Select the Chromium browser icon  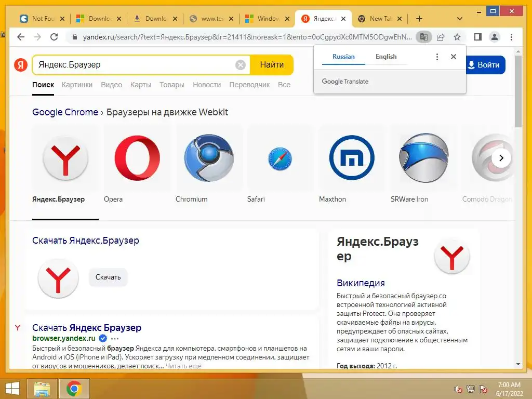point(209,158)
